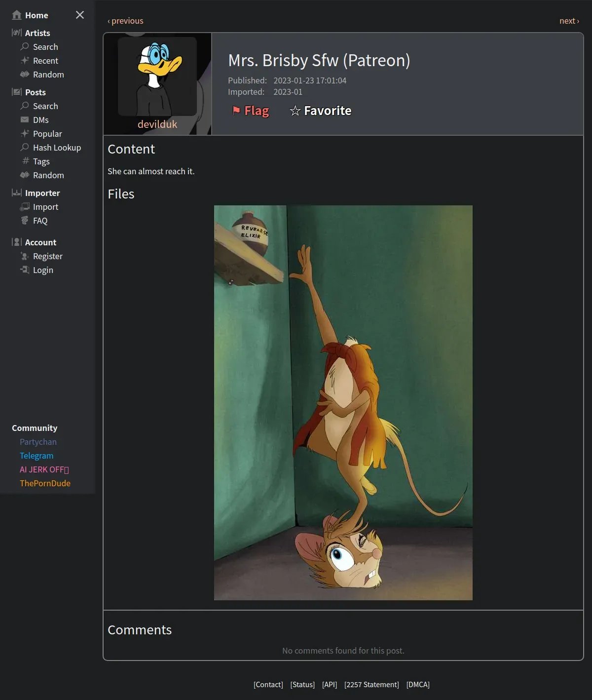Screen dimensions: 592x700
Task: Open the importer FAQ
Action: [40, 220]
